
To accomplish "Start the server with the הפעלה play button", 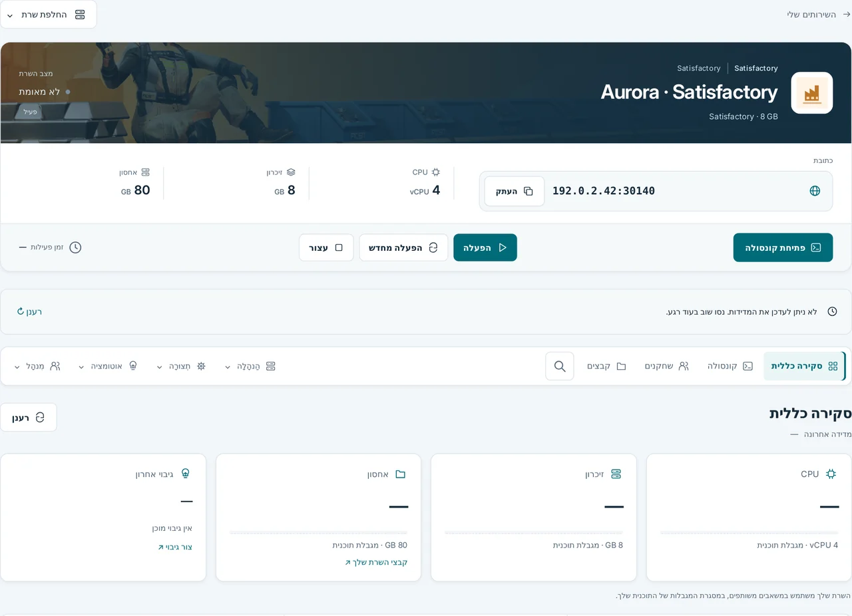I will pos(485,247).
